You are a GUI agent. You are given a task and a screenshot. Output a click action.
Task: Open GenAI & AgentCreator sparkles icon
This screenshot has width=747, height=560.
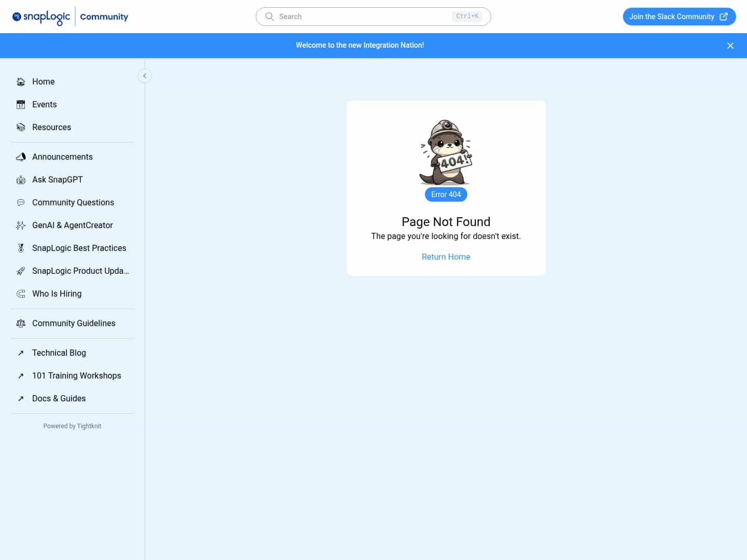click(x=21, y=225)
